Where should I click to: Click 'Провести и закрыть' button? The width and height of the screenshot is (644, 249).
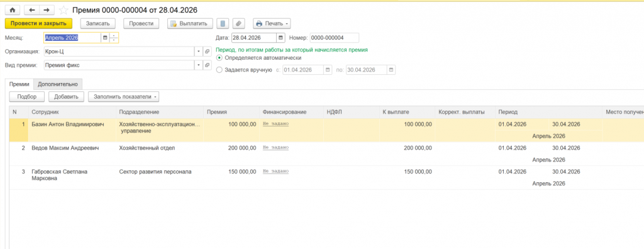point(38,23)
